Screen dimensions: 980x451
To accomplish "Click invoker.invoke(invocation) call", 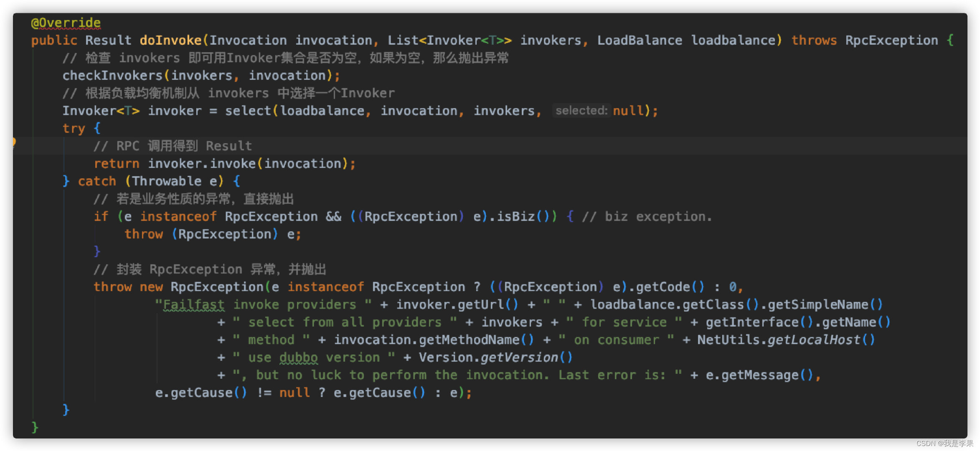I will [248, 164].
